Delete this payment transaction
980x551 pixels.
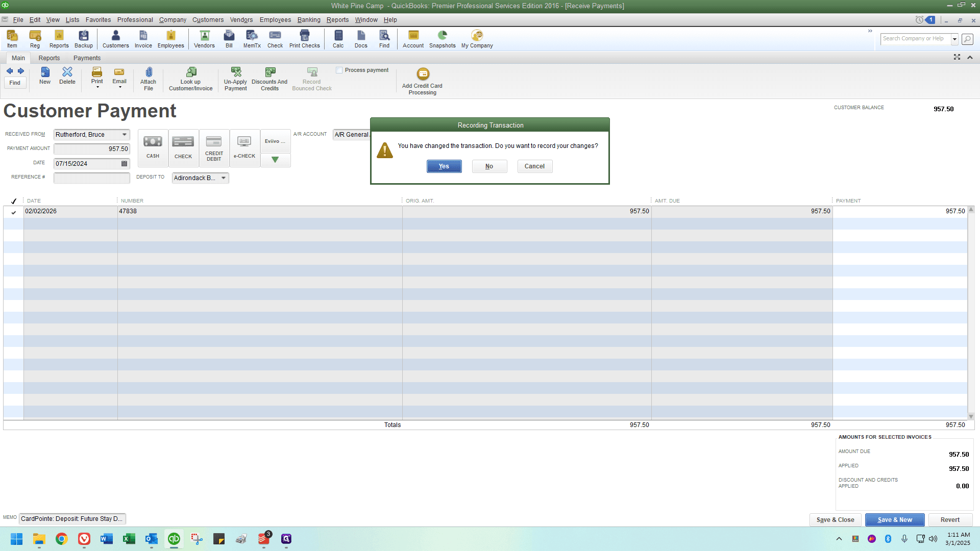pos(67,76)
